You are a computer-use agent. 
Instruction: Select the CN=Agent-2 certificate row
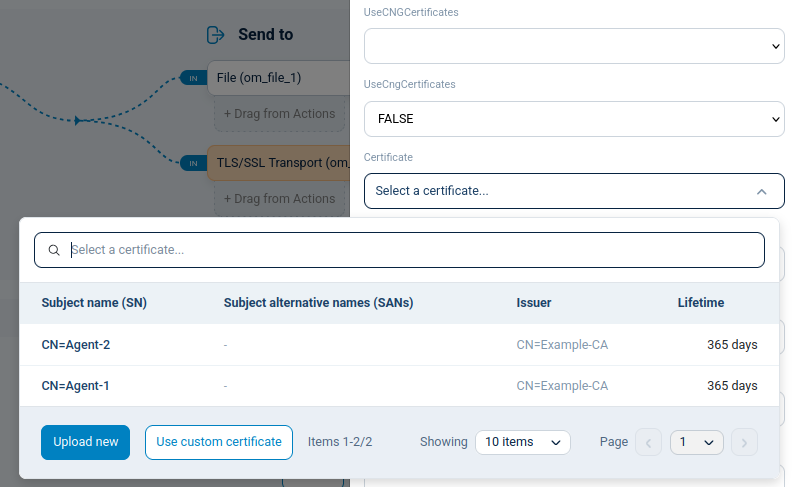click(399, 345)
